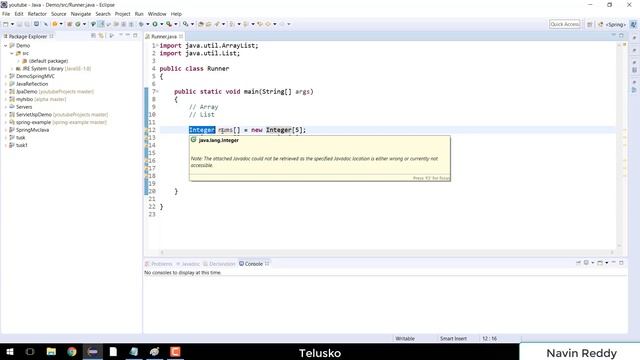640x360 pixels.
Task: Switch to the Javadoc tab
Action: (x=188, y=264)
